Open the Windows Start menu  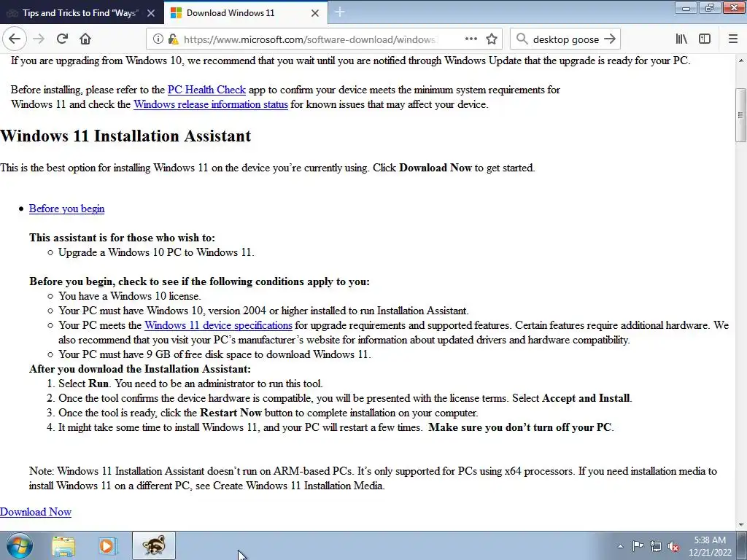(19, 545)
